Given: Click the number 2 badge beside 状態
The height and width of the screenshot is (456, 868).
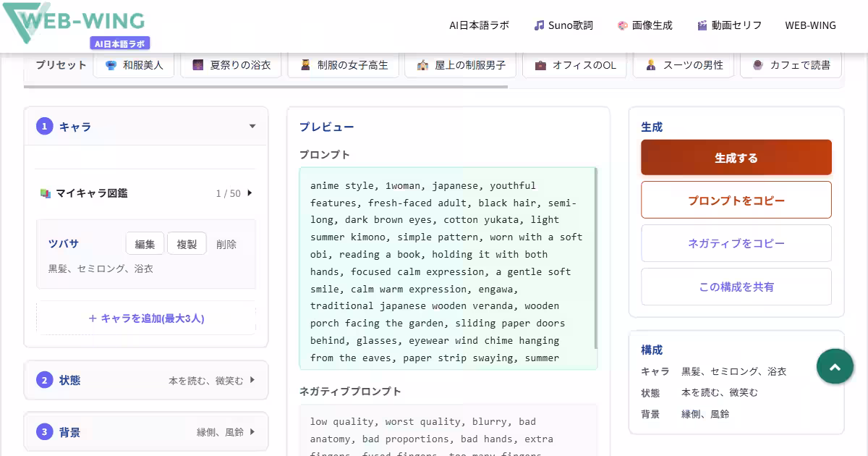Looking at the screenshot, I should [44, 380].
